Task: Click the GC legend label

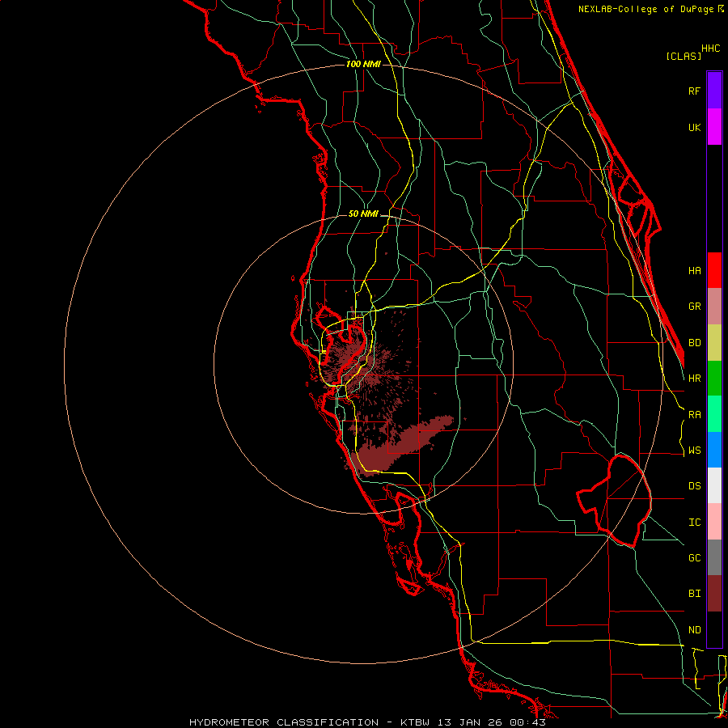Action: click(x=694, y=558)
